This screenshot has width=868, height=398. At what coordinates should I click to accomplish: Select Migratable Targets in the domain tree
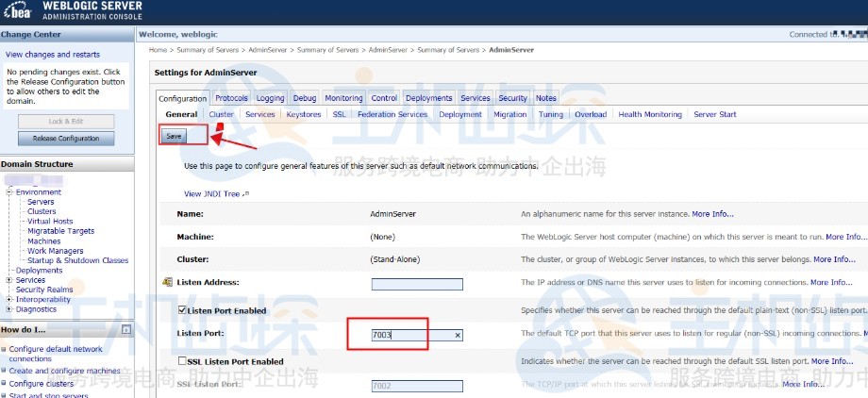[x=61, y=231]
